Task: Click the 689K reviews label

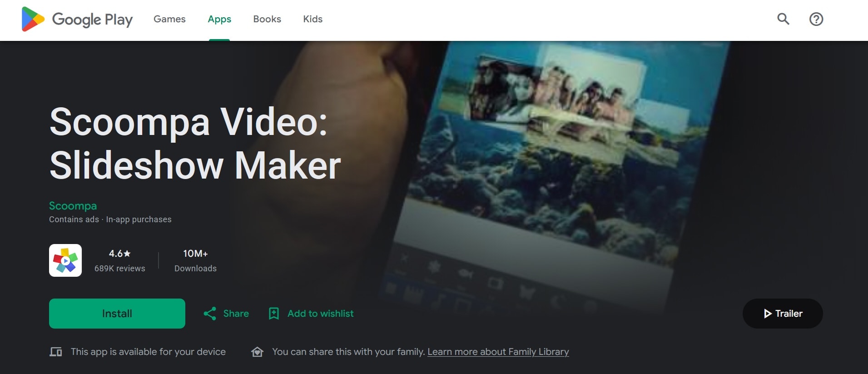Action: (120, 269)
